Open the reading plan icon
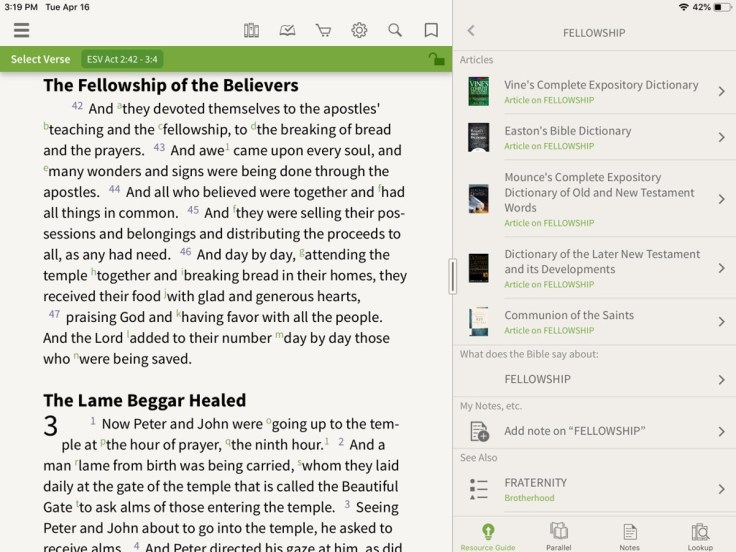 [288, 30]
